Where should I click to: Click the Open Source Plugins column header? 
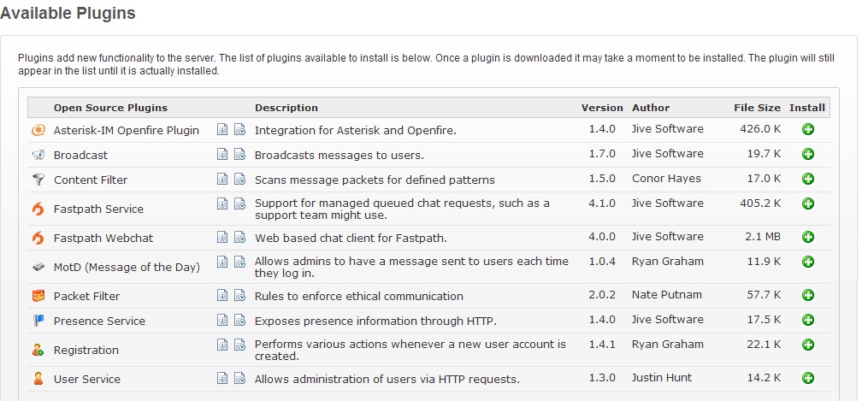[110, 108]
